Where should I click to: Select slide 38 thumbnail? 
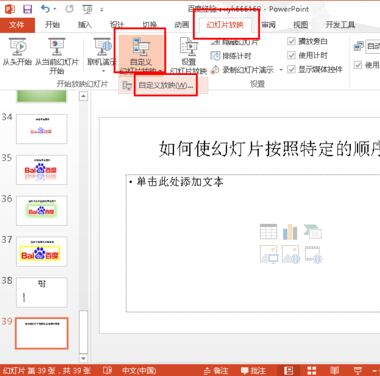42,293
